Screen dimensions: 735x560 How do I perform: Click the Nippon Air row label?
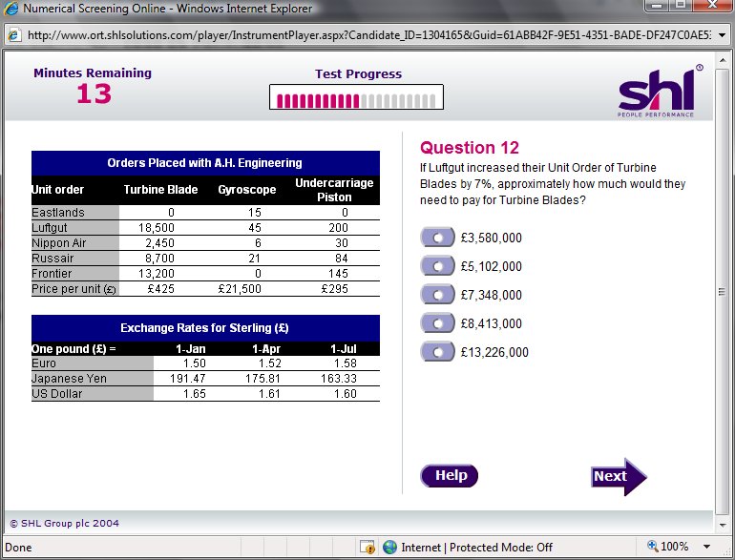coord(58,242)
